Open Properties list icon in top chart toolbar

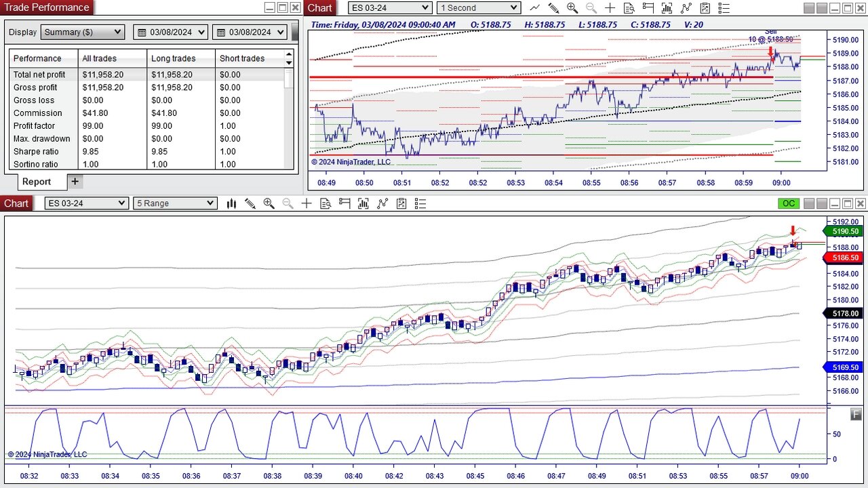[x=724, y=8]
